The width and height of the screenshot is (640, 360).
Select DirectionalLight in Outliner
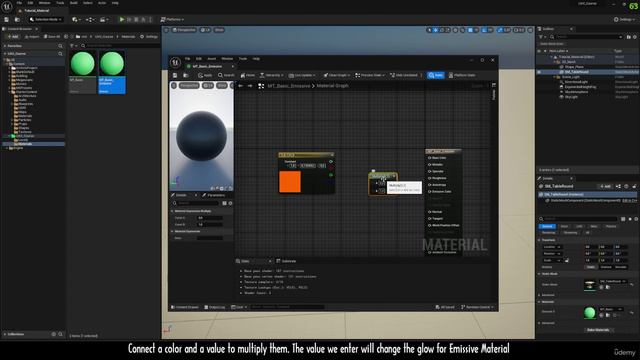pos(576,82)
